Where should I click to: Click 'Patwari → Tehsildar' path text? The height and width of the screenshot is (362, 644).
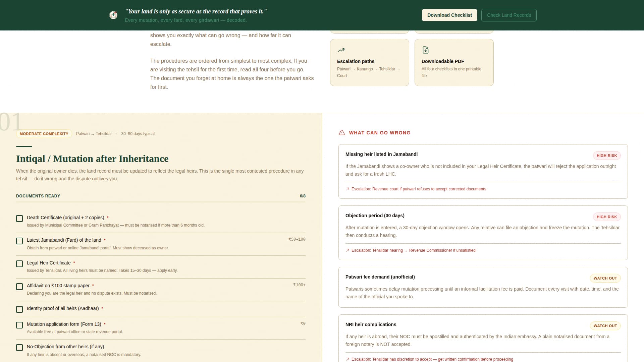coord(94,134)
